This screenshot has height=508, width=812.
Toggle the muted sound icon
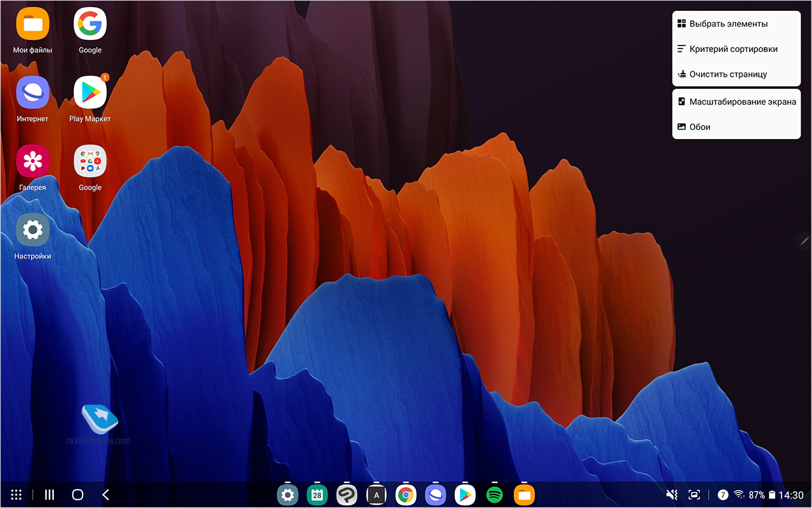pos(672,495)
